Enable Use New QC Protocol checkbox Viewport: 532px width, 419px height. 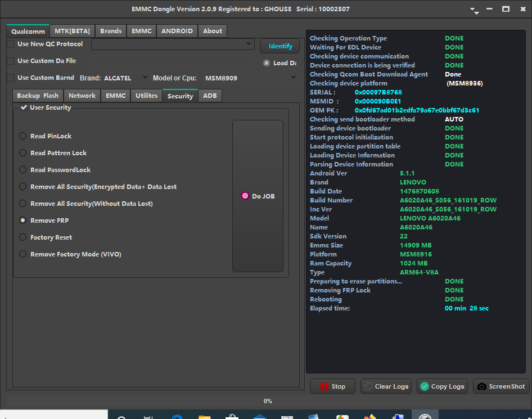[x=11, y=44]
